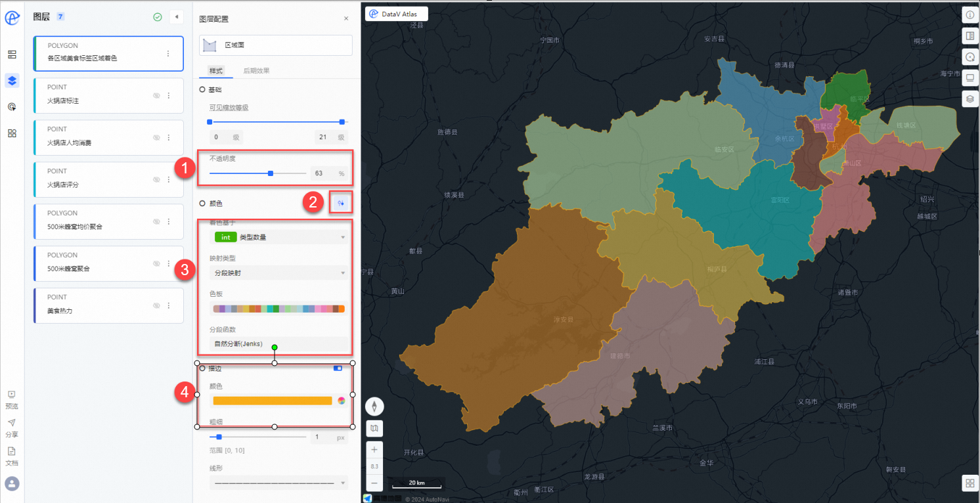Show the 500米蜂窝均价聚合 layer via eye icon

(x=156, y=221)
